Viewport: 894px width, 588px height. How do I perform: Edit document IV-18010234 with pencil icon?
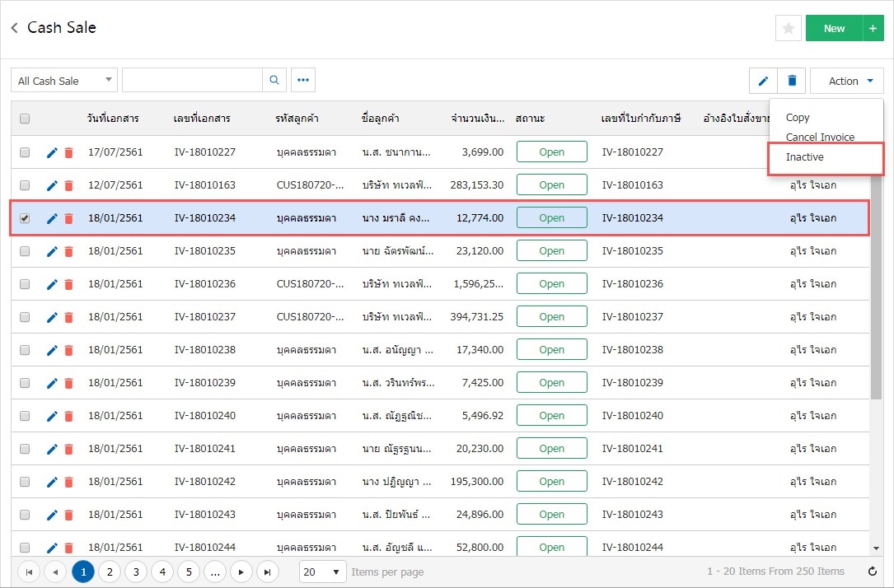(52, 218)
